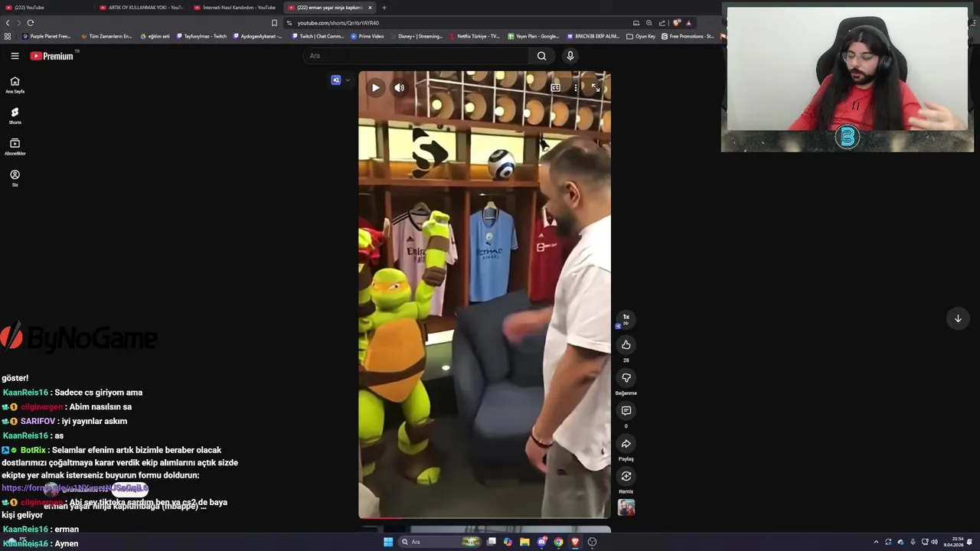Show hidden system tray icons

[x=876, y=542]
